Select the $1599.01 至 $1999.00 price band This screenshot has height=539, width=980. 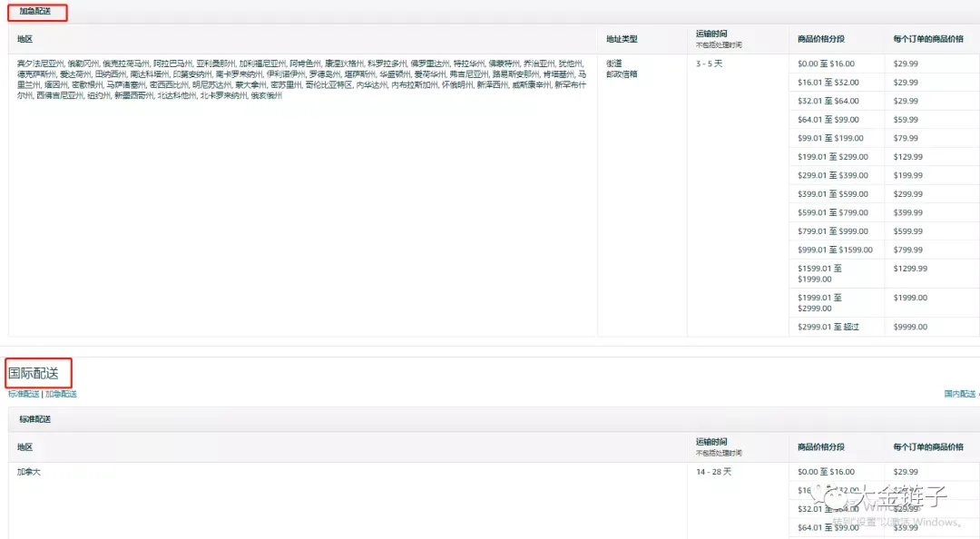coord(820,274)
